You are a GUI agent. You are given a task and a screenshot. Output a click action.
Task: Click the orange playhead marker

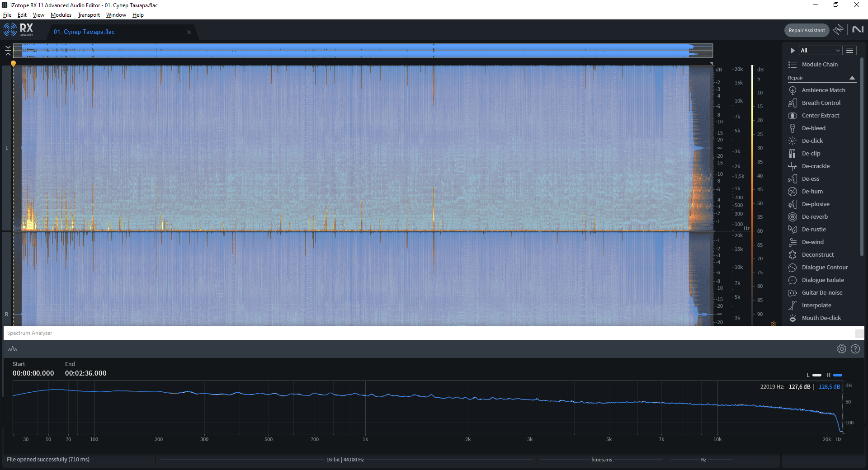tap(14, 64)
